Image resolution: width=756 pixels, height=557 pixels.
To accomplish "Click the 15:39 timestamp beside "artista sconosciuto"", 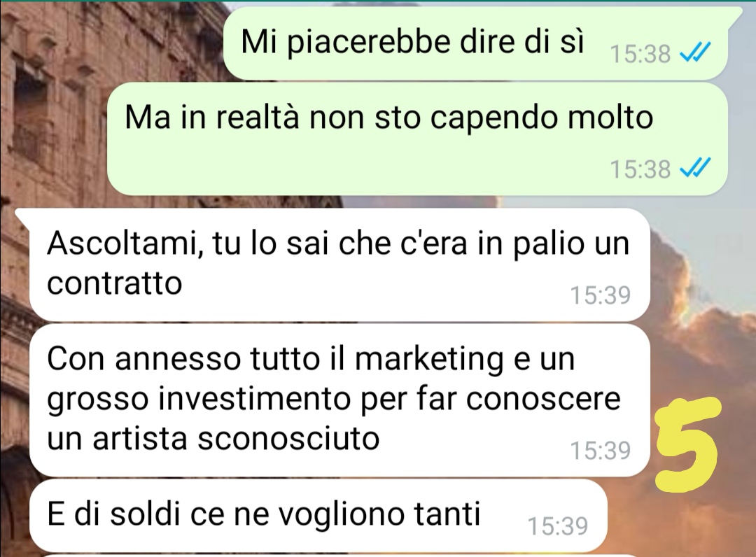I will [x=601, y=451].
